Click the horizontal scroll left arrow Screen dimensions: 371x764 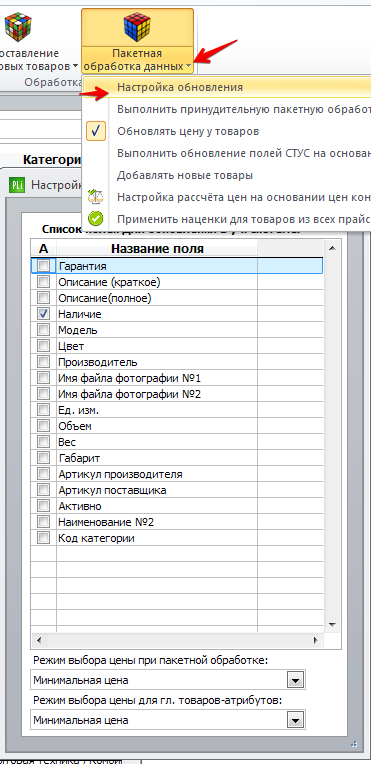coord(39,640)
